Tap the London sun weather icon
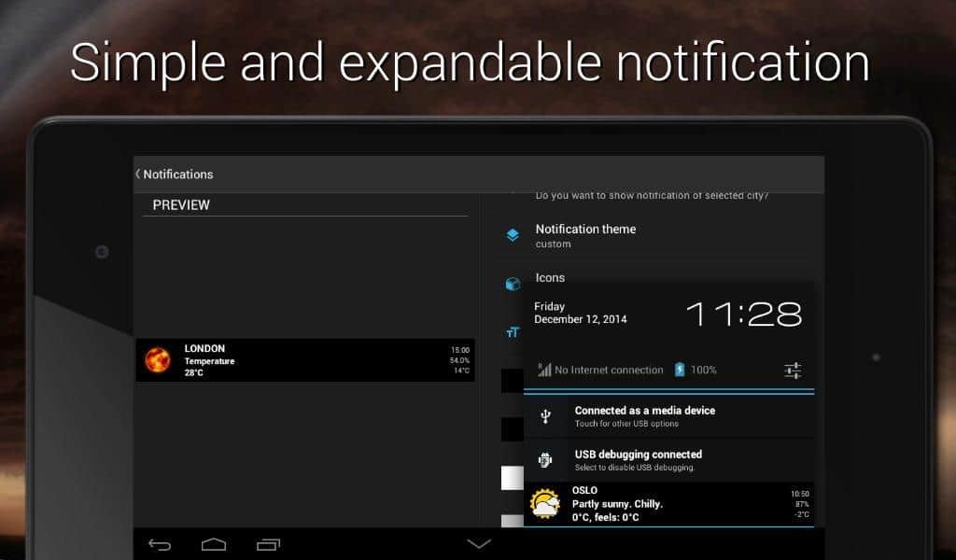956x560 pixels. [x=157, y=360]
